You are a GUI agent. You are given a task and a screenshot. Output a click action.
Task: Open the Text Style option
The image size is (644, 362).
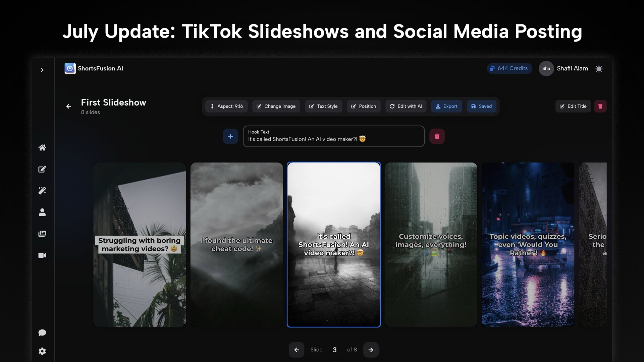[x=323, y=106]
